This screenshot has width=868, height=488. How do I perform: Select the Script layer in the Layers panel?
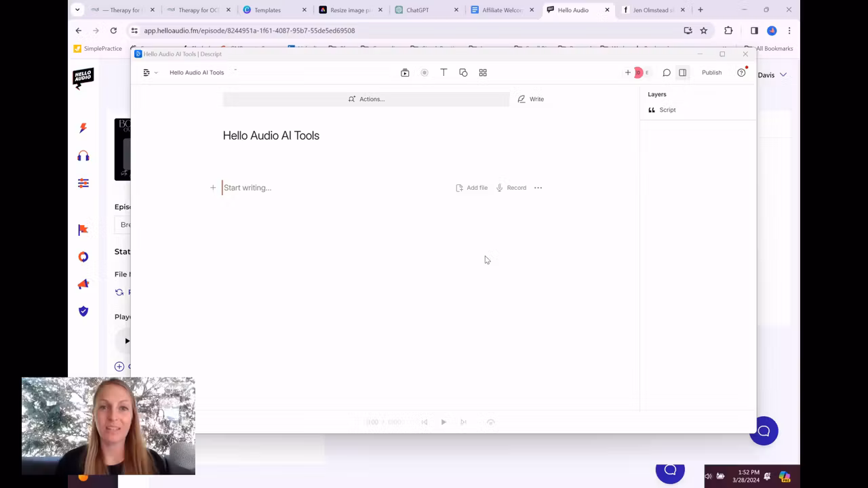(x=667, y=110)
